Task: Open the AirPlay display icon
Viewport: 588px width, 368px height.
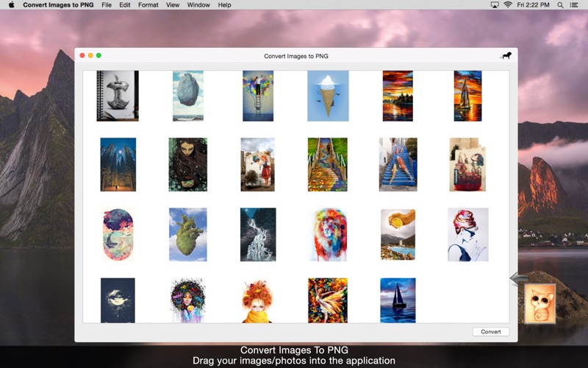Action: coord(495,5)
